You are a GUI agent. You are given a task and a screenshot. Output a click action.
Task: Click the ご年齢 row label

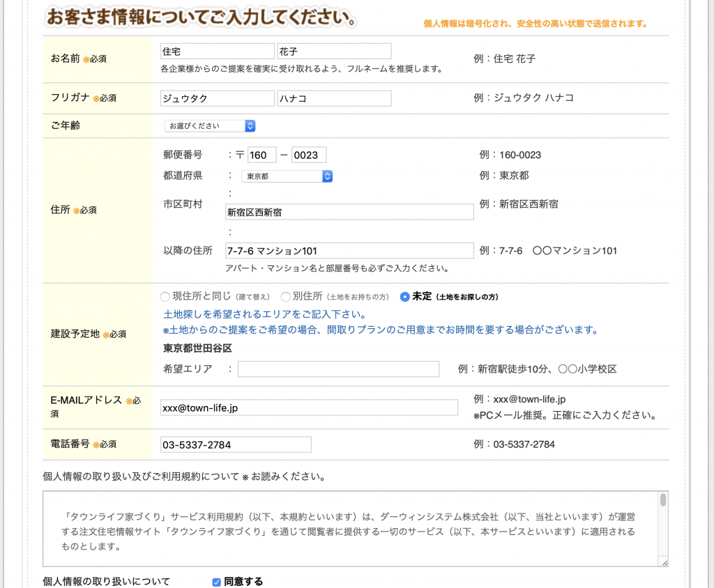tap(66, 125)
